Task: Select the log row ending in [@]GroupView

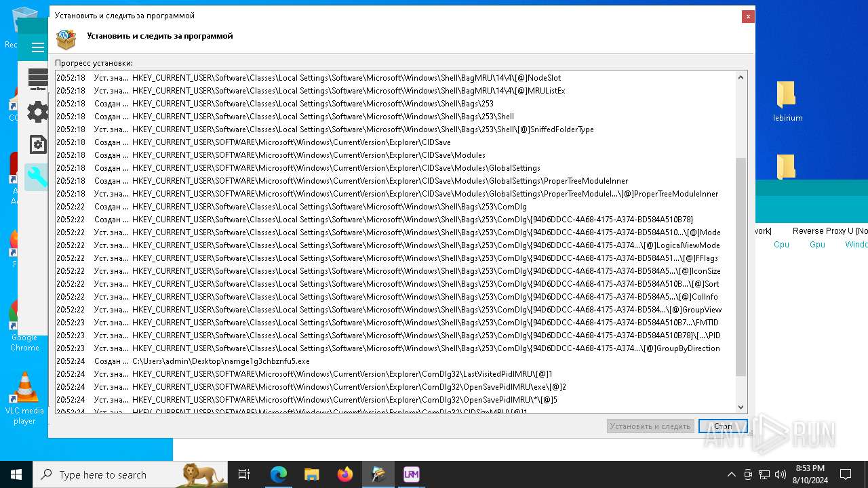Action: (395, 310)
